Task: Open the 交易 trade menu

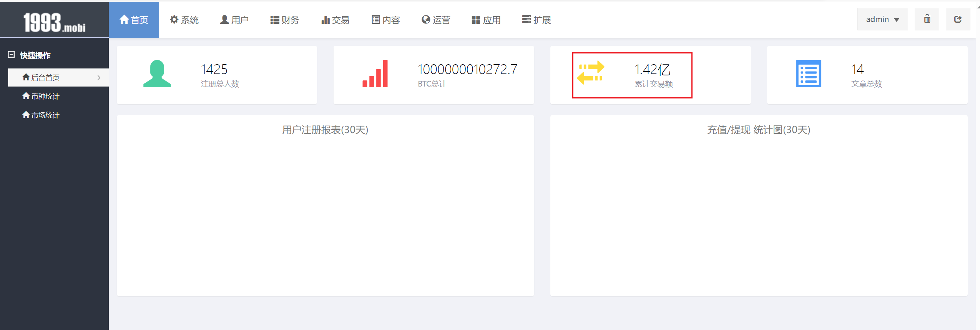Action: [x=335, y=20]
